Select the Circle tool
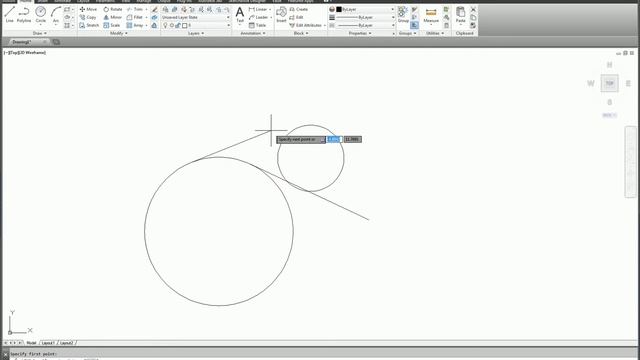 coord(40,15)
